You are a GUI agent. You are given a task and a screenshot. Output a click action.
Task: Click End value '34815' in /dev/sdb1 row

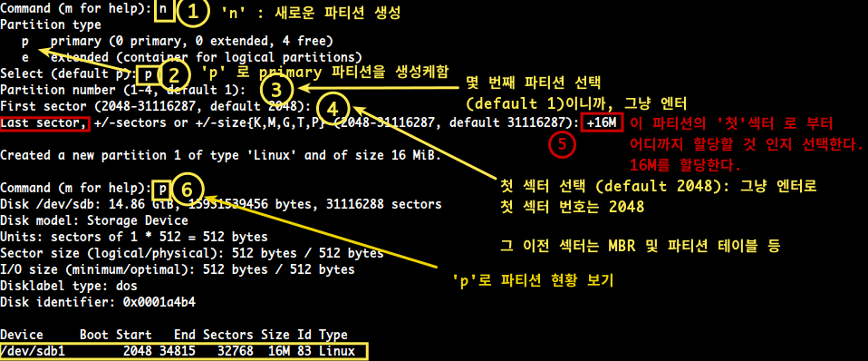[178, 351]
